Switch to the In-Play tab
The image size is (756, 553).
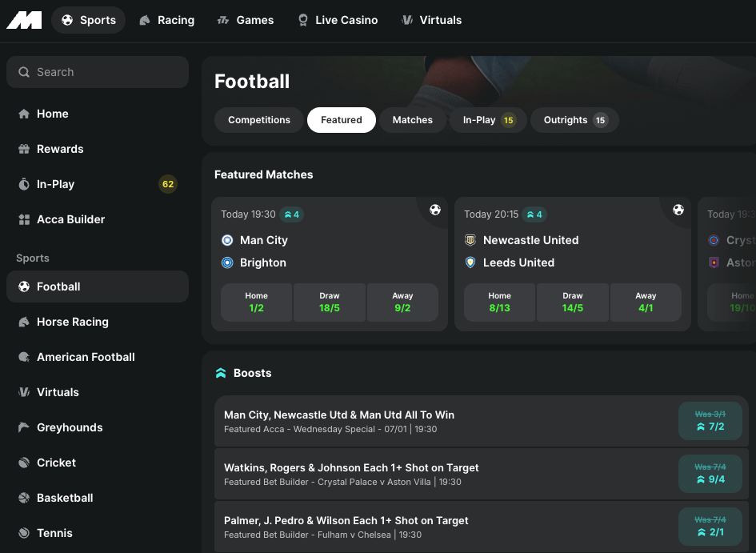point(488,120)
